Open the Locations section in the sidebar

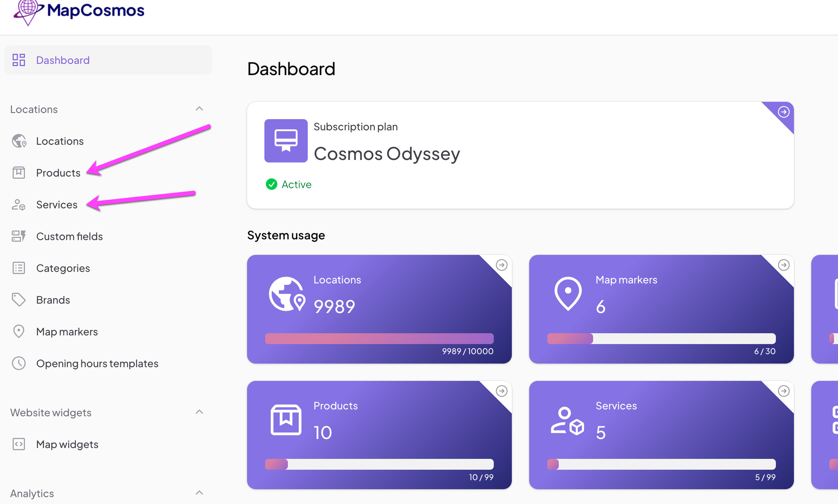coord(60,141)
